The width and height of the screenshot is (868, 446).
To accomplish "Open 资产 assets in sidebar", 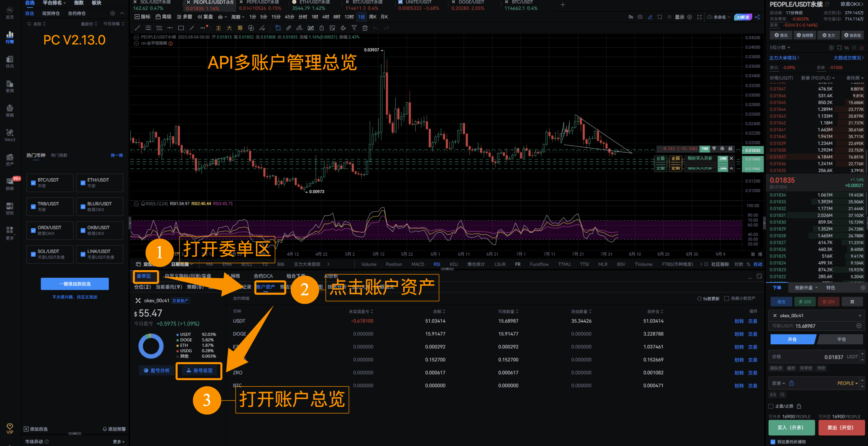I will pos(10,160).
